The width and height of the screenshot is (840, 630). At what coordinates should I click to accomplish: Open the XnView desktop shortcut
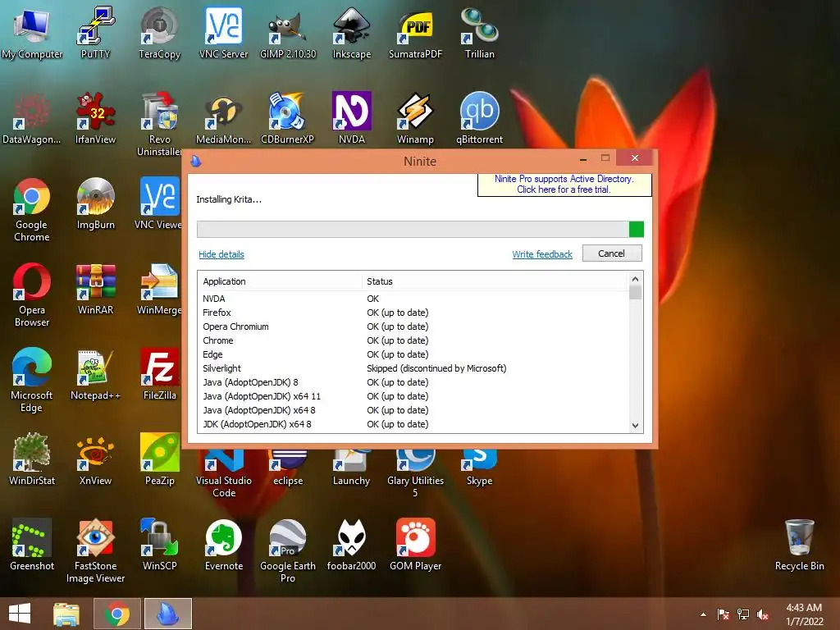(x=95, y=459)
